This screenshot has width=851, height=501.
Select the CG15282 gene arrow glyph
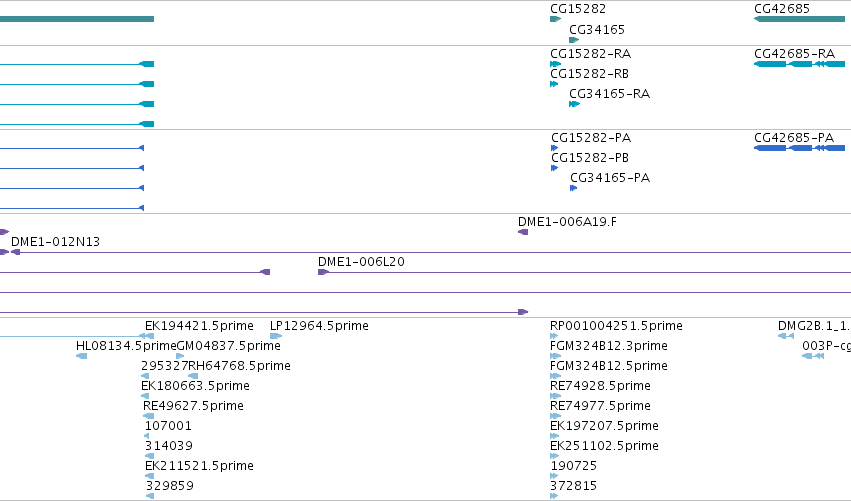pos(555,19)
